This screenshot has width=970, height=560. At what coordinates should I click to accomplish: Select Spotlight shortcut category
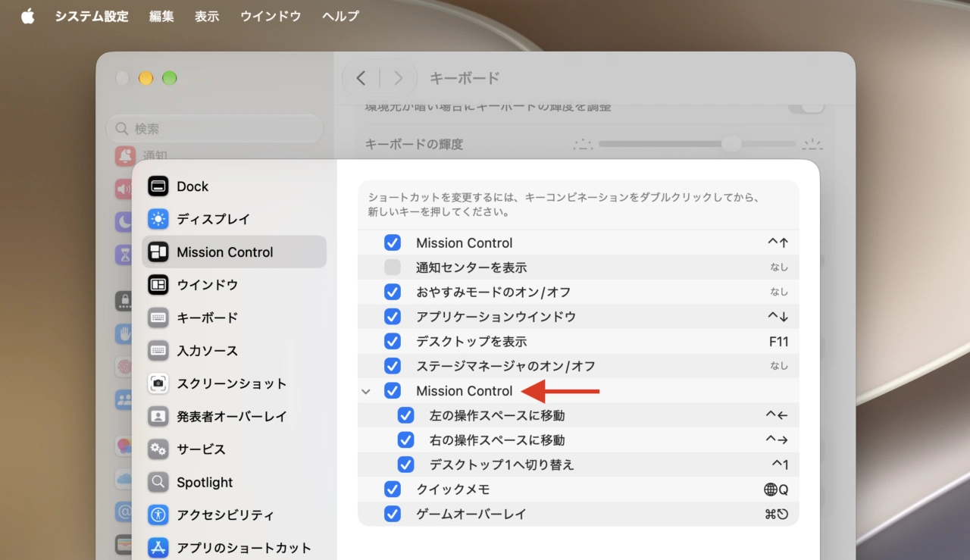(x=234, y=482)
